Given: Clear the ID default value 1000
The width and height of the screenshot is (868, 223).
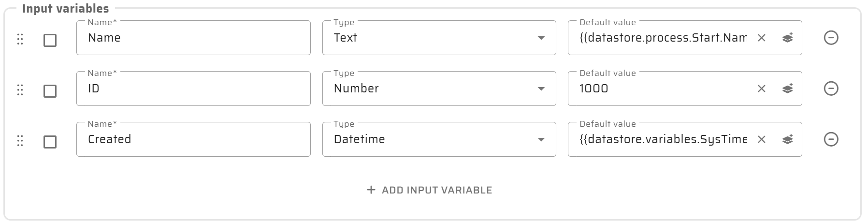Looking at the screenshot, I should click(761, 89).
